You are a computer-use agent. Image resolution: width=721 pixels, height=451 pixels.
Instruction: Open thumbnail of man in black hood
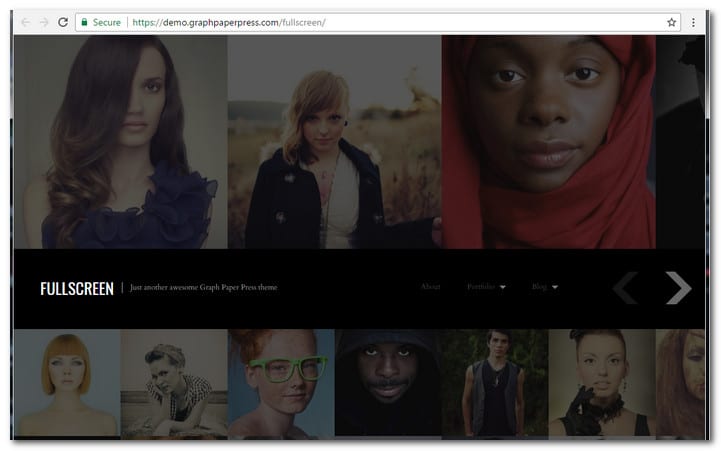tap(387, 383)
